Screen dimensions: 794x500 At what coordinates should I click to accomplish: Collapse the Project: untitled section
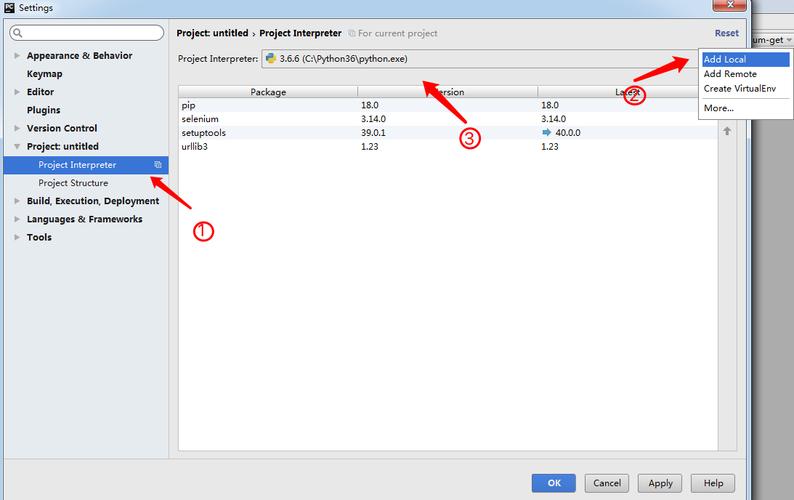[x=17, y=147]
